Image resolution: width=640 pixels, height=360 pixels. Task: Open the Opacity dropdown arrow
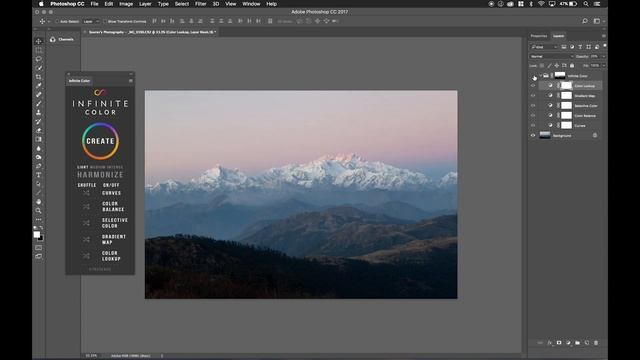coord(604,56)
